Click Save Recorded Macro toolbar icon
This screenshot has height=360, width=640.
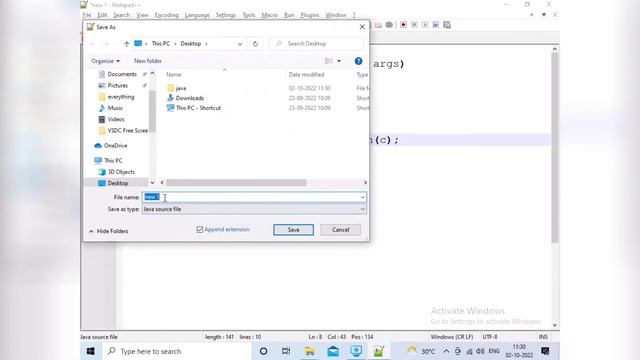(447, 25)
